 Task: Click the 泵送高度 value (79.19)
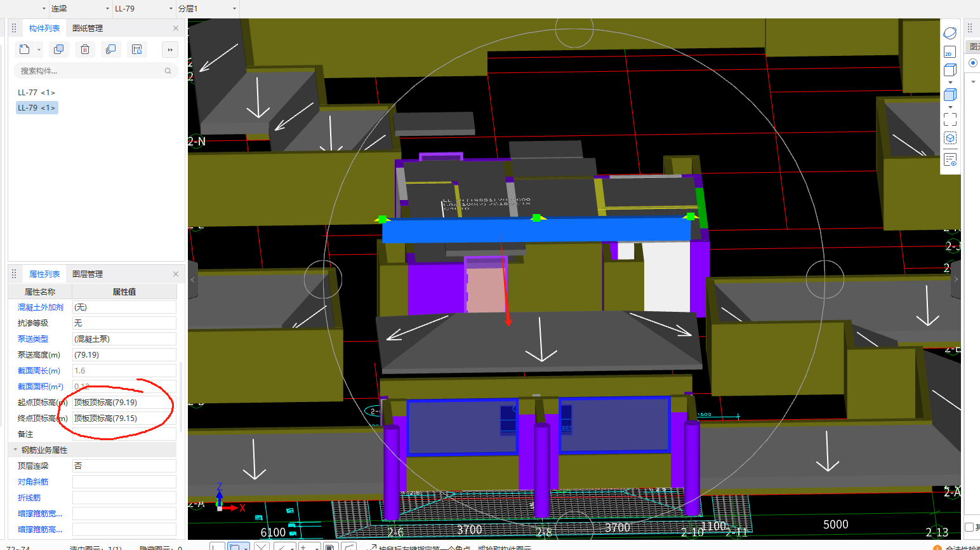point(124,355)
